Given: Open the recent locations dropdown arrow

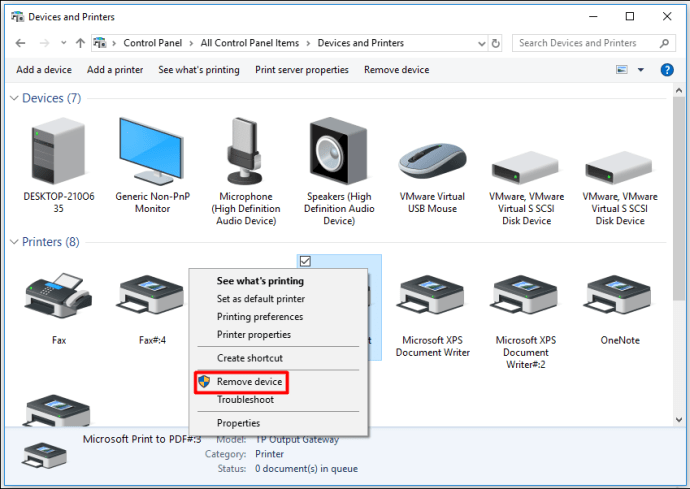Looking at the screenshot, I should 63,43.
